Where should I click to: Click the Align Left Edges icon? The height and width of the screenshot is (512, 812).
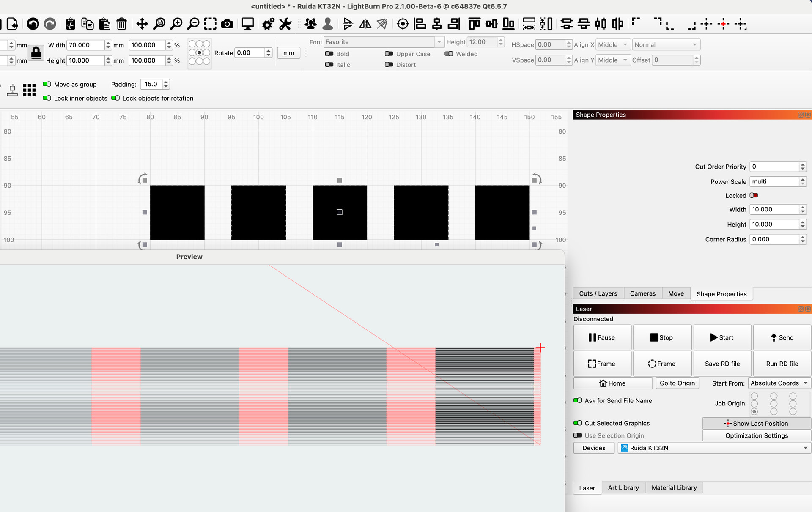[420, 24]
